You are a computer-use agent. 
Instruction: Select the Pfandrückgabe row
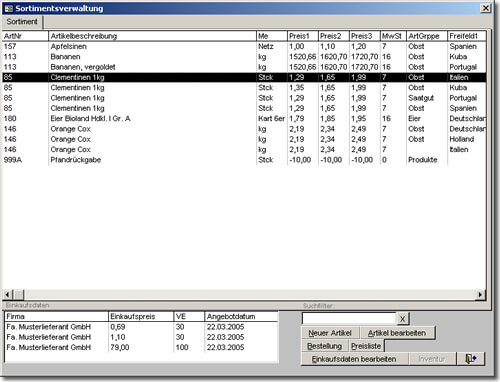click(244, 160)
